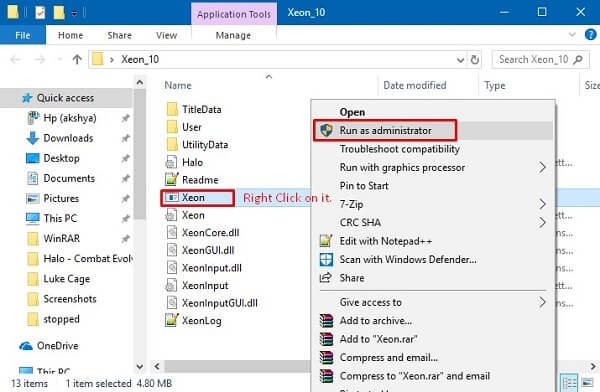Click the Downloads arrow icon in sidebar
This screenshot has width=600, height=392.
33,138
